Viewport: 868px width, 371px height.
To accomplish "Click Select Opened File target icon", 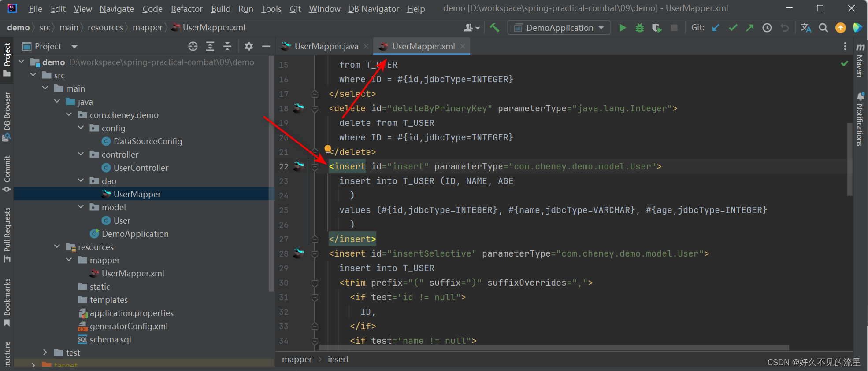I will point(193,46).
